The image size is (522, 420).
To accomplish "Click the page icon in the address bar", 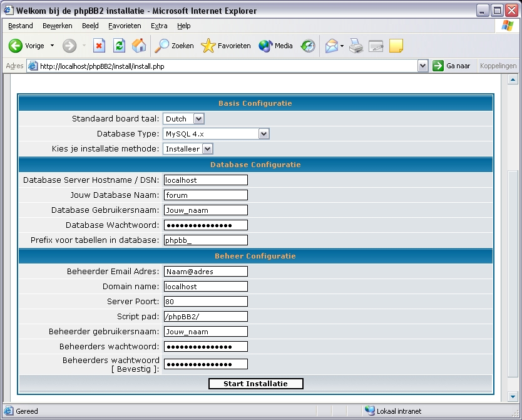I will (x=33, y=66).
